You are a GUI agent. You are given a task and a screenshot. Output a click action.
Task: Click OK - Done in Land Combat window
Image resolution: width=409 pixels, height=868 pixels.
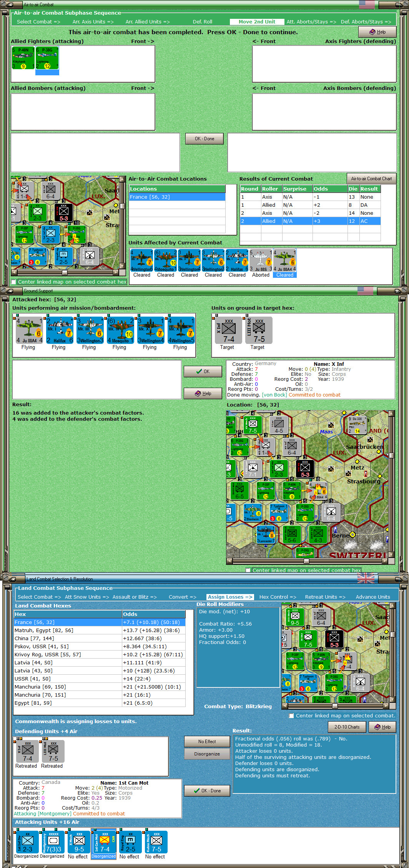pos(207,791)
